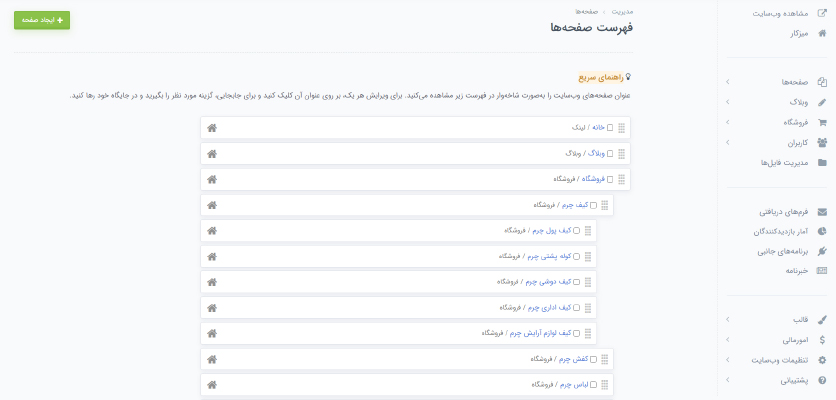Click the drag handle of the کفش چرم row
Image resolution: width=836 pixels, height=400 pixels.
pyautogui.click(x=605, y=359)
